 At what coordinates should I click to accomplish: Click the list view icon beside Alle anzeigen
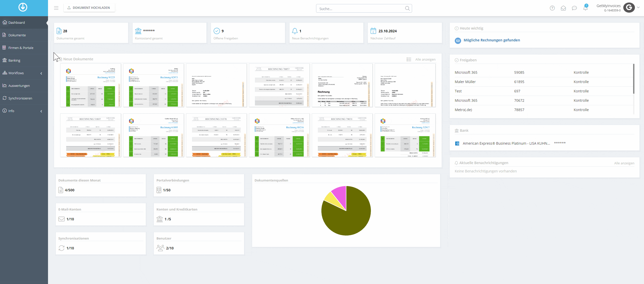coord(409,59)
